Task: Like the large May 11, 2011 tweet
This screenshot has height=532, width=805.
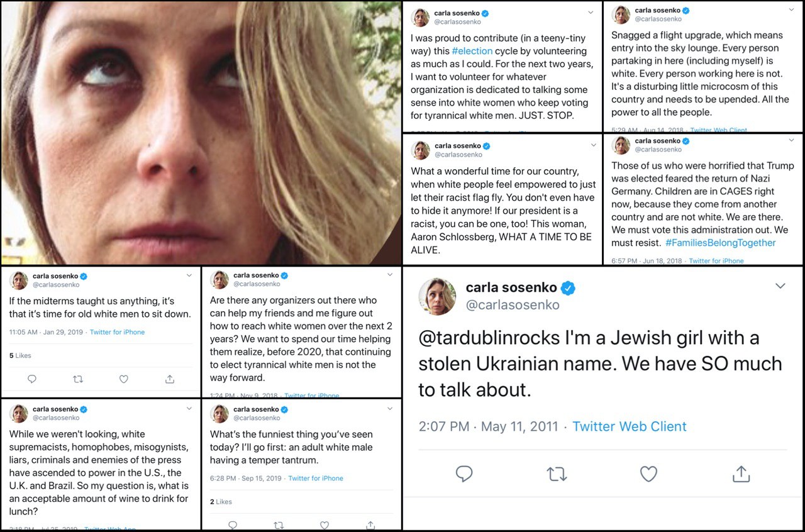Action: pos(648,474)
